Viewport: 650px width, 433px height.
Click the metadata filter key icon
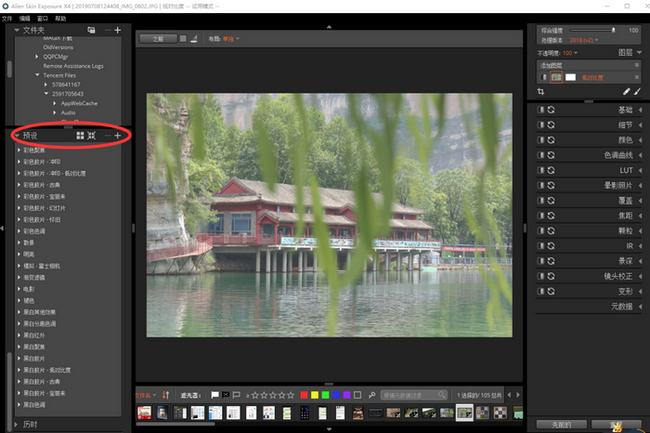[372, 395]
